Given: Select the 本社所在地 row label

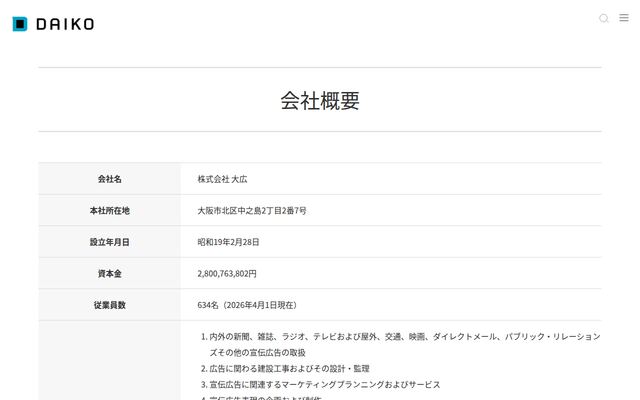Looking at the screenshot, I should [x=109, y=211].
